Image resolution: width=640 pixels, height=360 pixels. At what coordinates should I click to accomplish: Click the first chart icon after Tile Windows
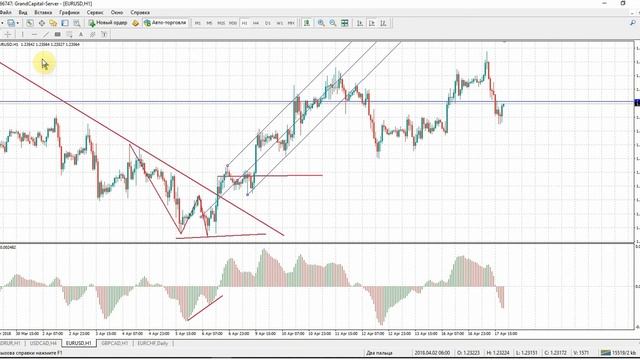[x=360, y=23]
